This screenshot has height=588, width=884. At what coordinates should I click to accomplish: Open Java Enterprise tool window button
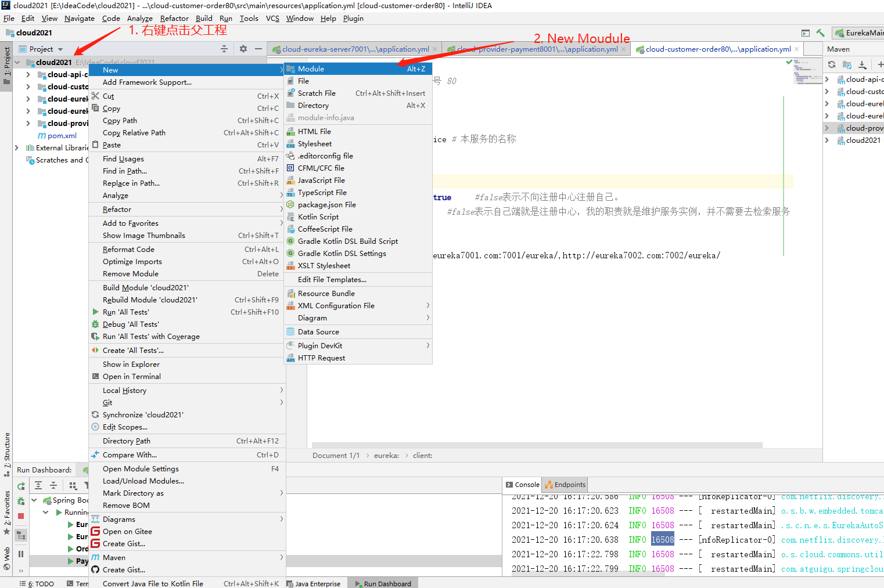pos(314,583)
